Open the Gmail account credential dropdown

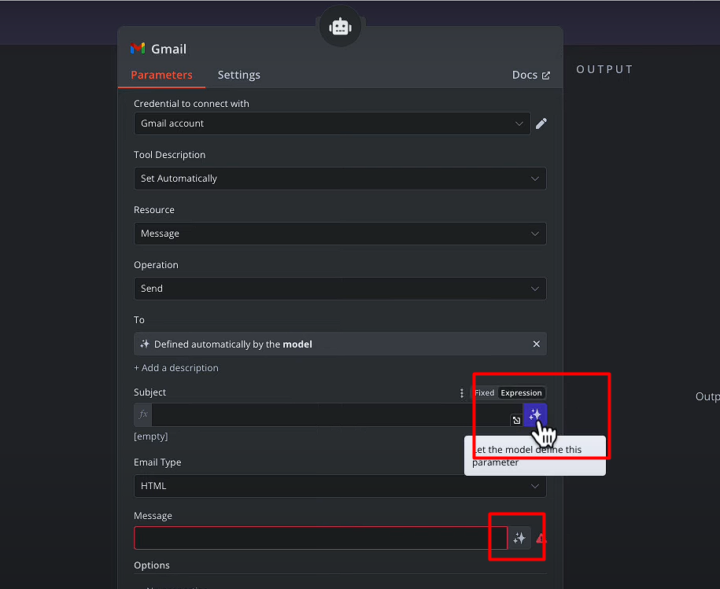click(x=332, y=123)
